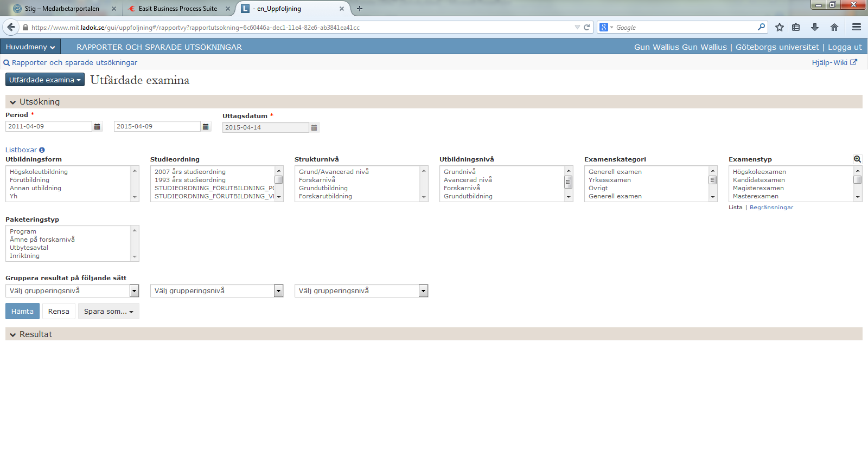Open the Utfärdade examina dropdown button
This screenshot has width=868, height=459.
[45, 80]
